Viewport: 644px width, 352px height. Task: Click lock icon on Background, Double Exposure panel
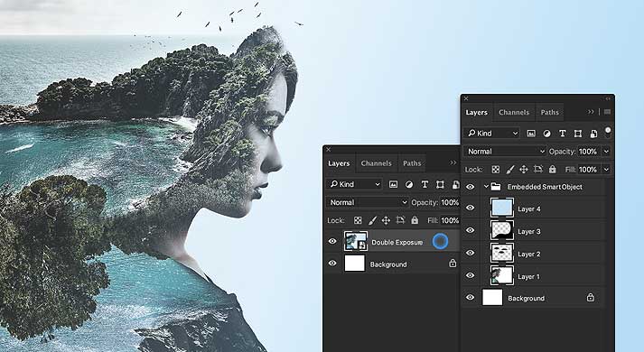453,264
